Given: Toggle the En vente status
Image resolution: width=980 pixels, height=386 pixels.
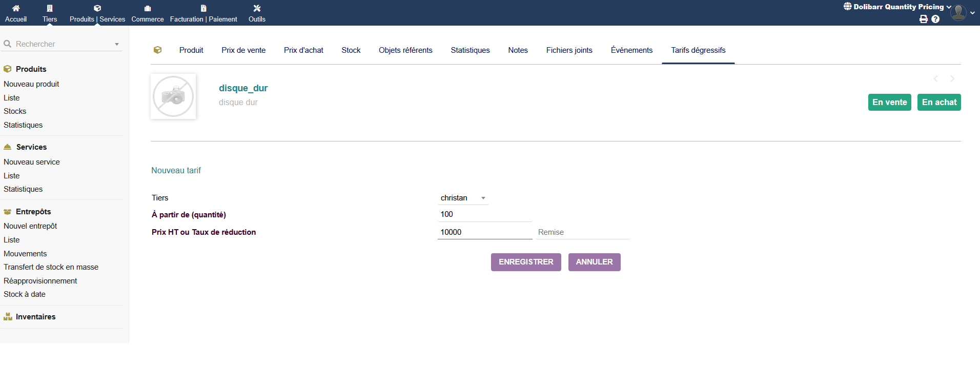Looking at the screenshot, I should pyautogui.click(x=889, y=102).
